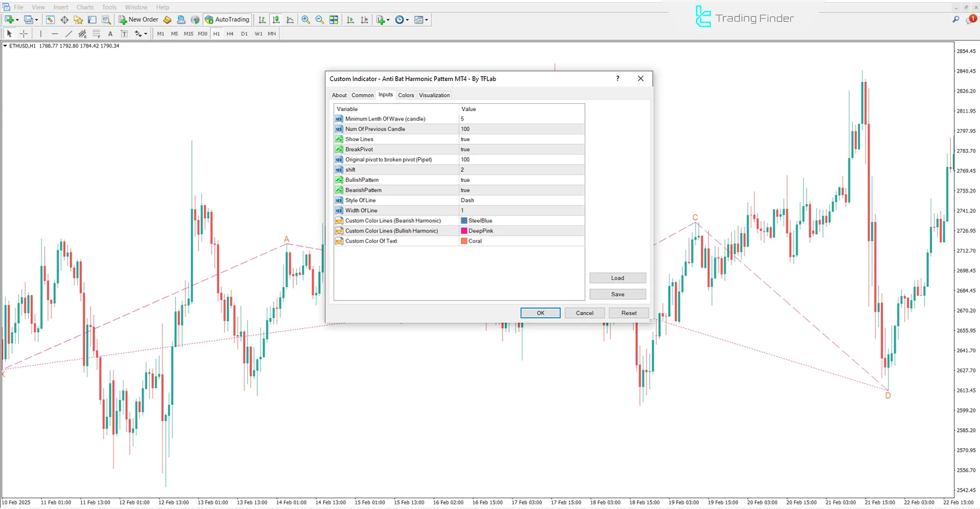The width and height of the screenshot is (980, 509).
Task: Switch chart to H4 timeframe
Action: point(230,33)
